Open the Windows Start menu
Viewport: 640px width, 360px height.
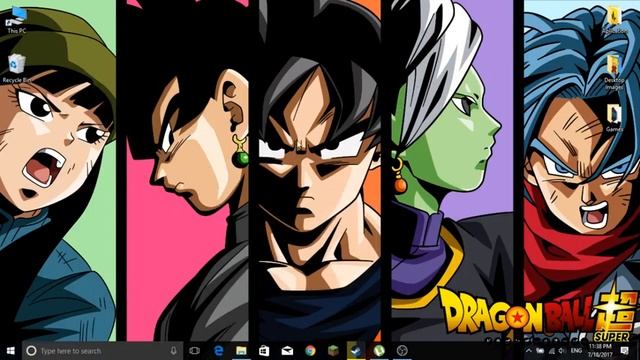point(11,351)
